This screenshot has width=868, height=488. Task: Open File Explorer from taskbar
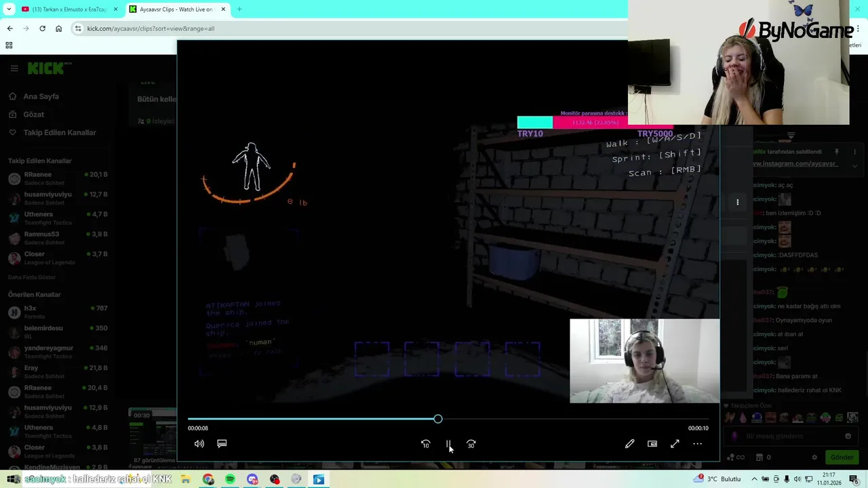click(x=186, y=479)
